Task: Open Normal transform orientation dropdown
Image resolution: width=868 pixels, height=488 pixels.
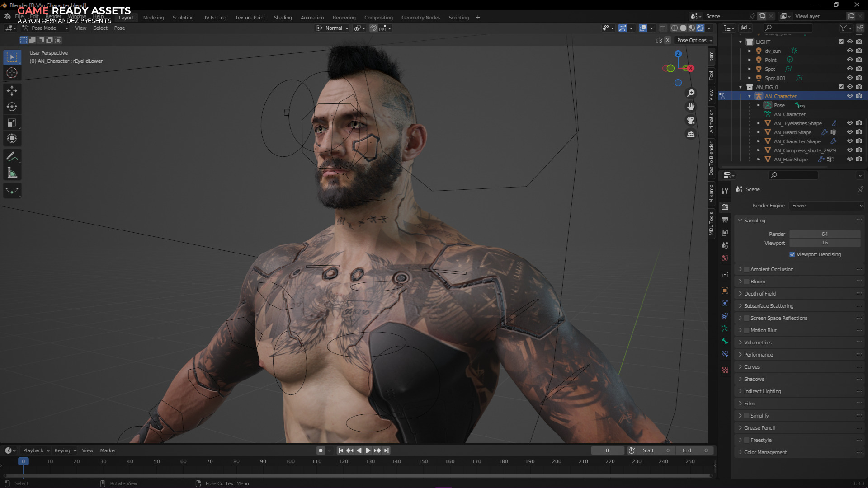Action: tap(333, 28)
